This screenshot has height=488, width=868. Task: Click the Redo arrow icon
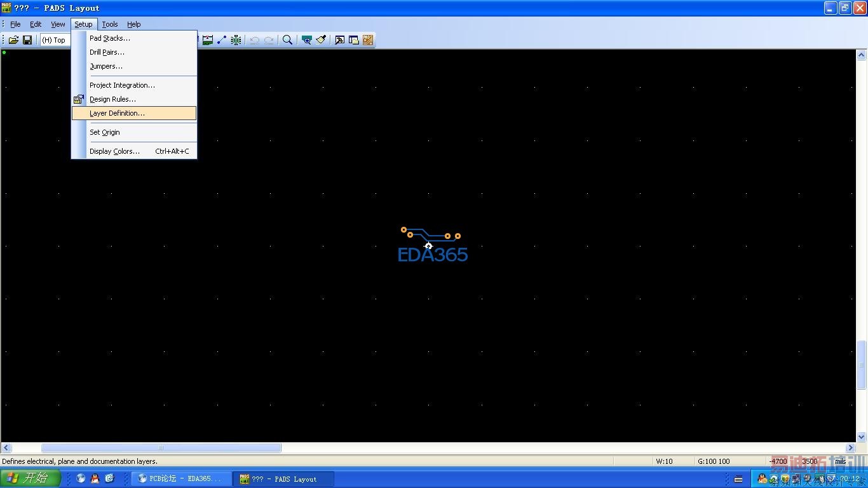coord(269,40)
